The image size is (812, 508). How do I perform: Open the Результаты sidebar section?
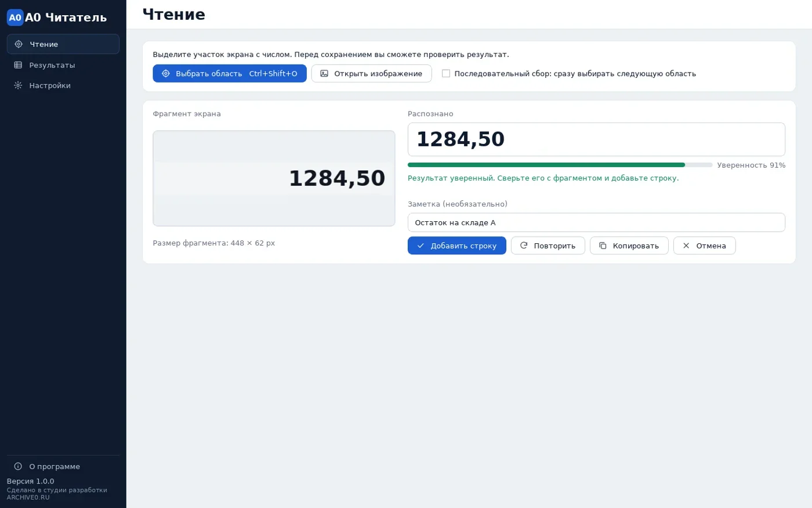[63, 65]
